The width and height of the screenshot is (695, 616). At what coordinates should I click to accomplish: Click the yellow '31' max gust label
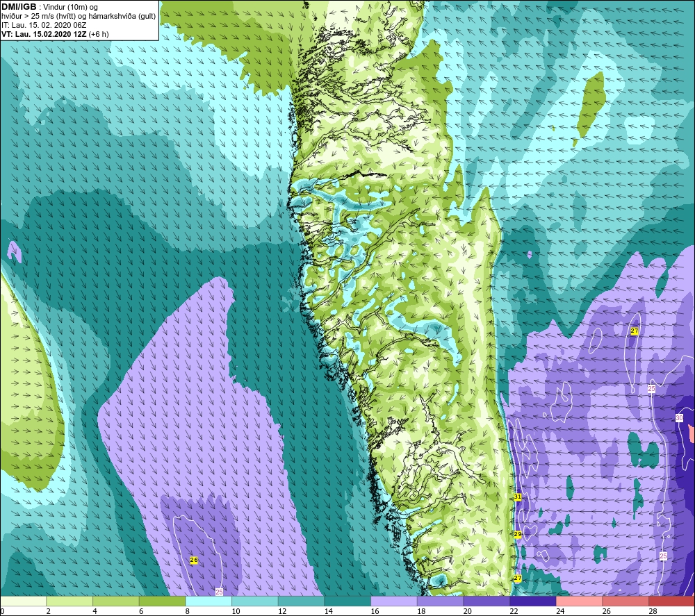pyautogui.click(x=517, y=497)
